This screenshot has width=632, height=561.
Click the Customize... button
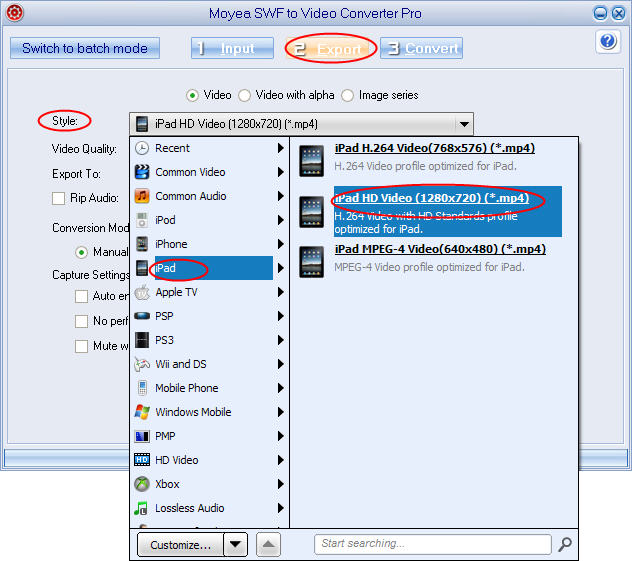(181, 544)
